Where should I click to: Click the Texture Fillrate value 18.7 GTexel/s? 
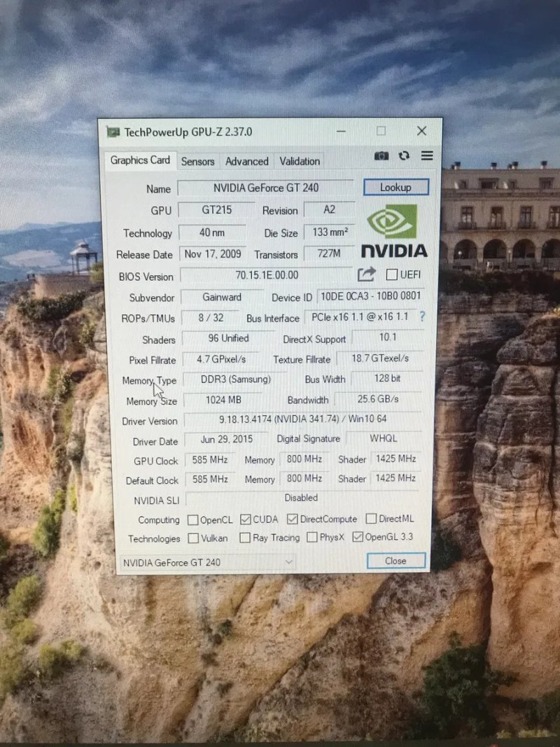coord(380,358)
